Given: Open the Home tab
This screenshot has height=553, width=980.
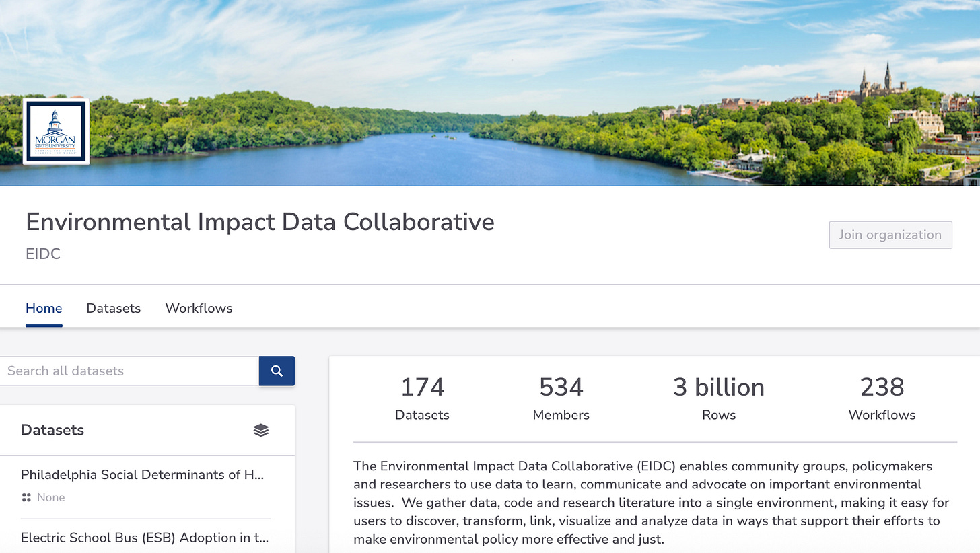Looking at the screenshot, I should click(x=44, y=308).
